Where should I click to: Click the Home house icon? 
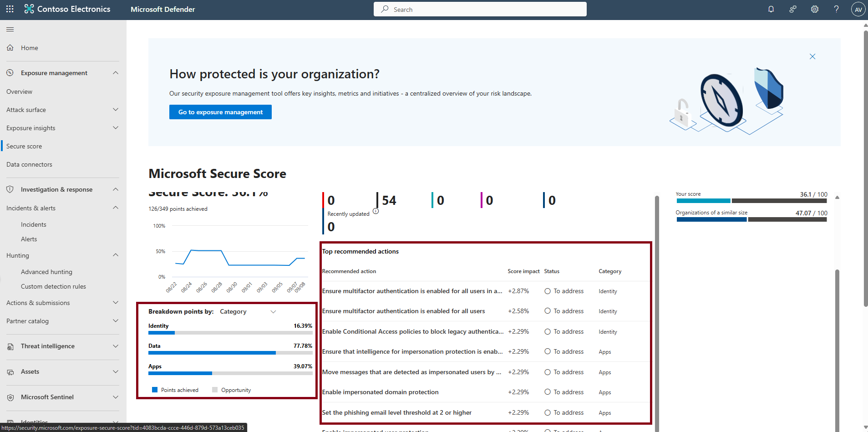click(x=10, y=48)
